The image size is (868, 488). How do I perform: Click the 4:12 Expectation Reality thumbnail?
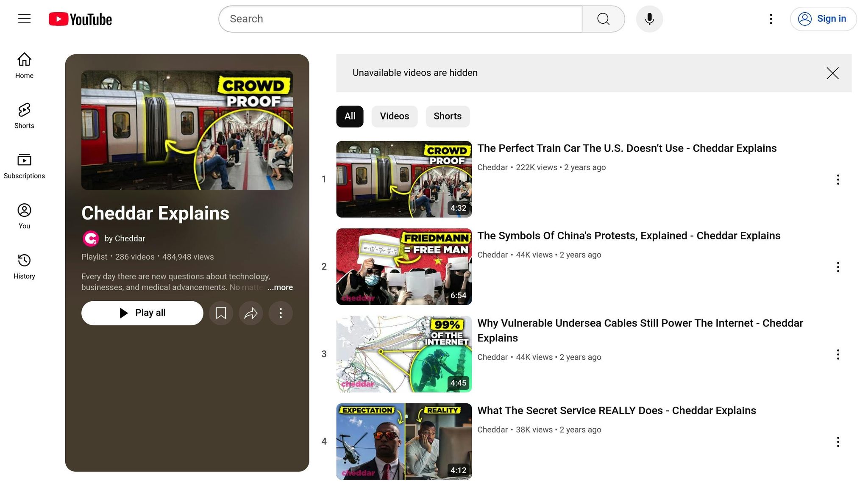coord(404,441)
